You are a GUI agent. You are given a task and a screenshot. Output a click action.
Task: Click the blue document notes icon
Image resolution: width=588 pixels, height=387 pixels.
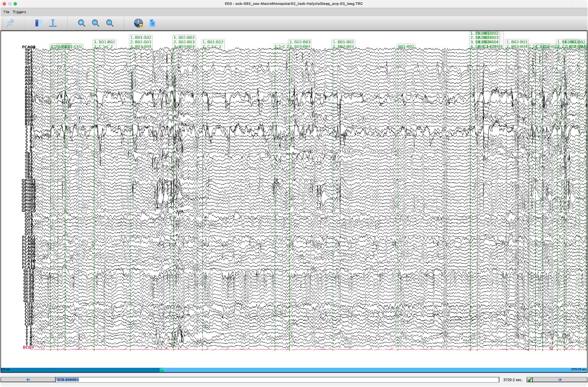152,23
